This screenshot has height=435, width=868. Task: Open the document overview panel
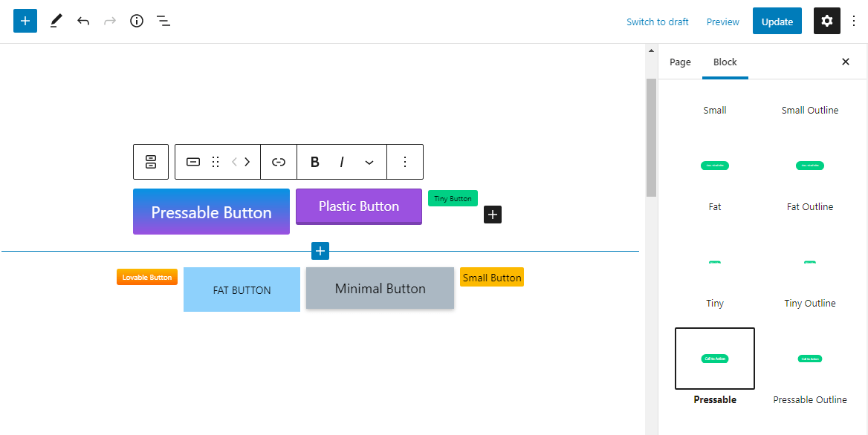point(163,21)
